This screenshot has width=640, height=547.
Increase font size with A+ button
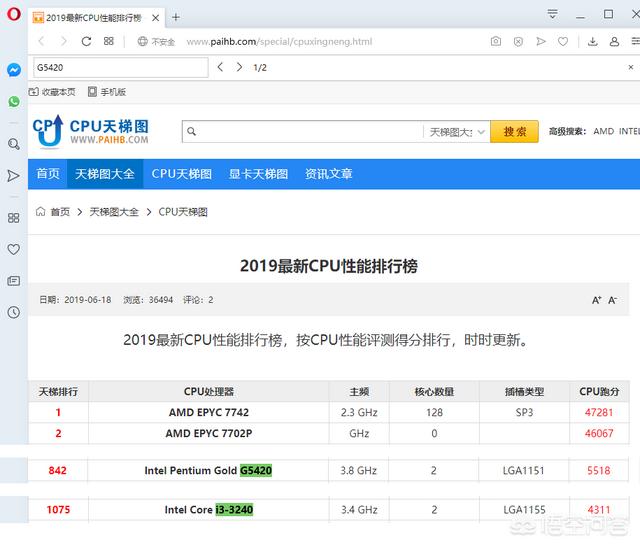[x=596, y=300]
